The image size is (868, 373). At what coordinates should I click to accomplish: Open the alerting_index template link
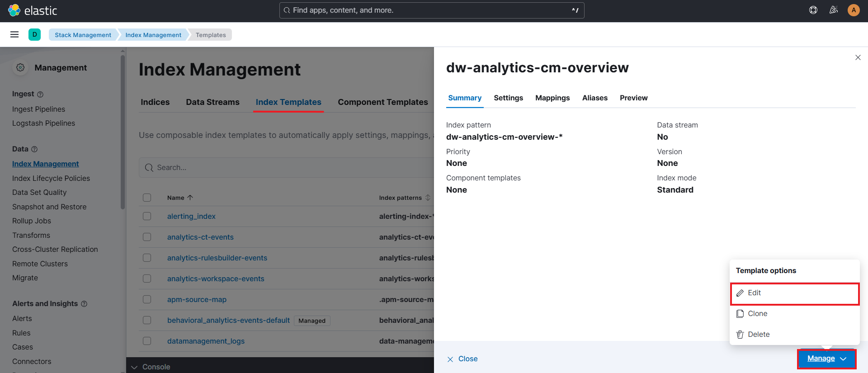pyautogui.click(x=191, y=217)
